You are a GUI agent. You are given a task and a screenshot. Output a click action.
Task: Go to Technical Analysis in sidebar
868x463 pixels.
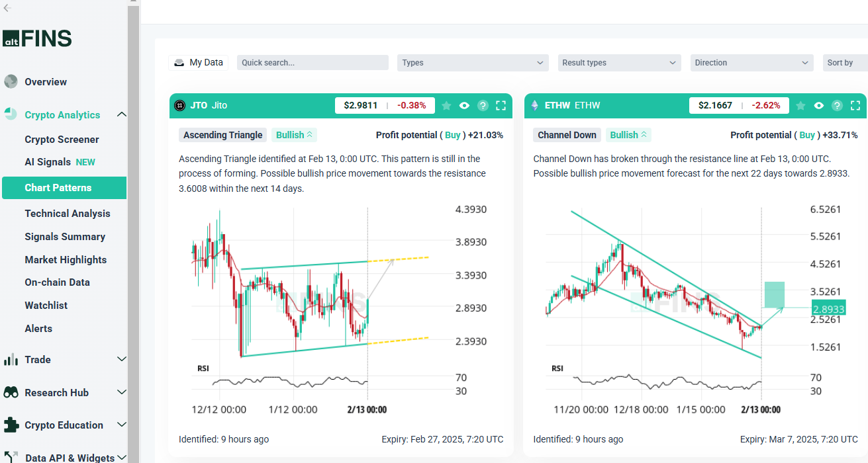[x=68, y=214]
